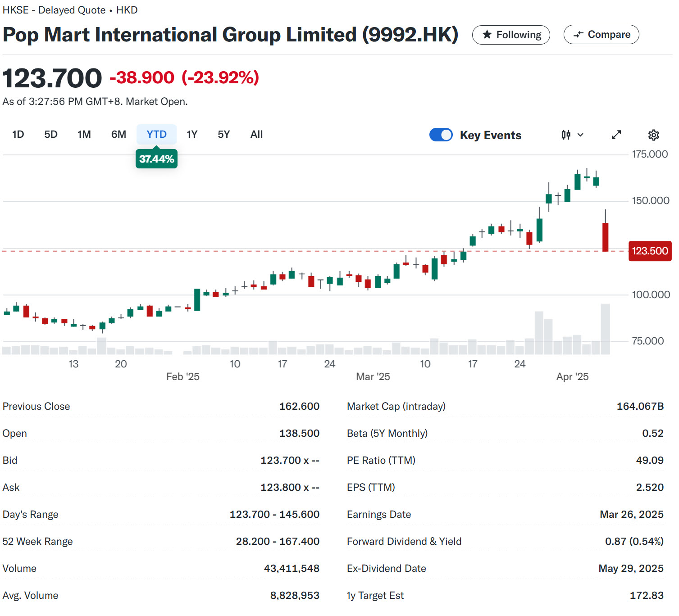Viewport: 679px width, 616px height.
Task: Click 1y Target Est value 172.83
Action: tap(647, 595)
